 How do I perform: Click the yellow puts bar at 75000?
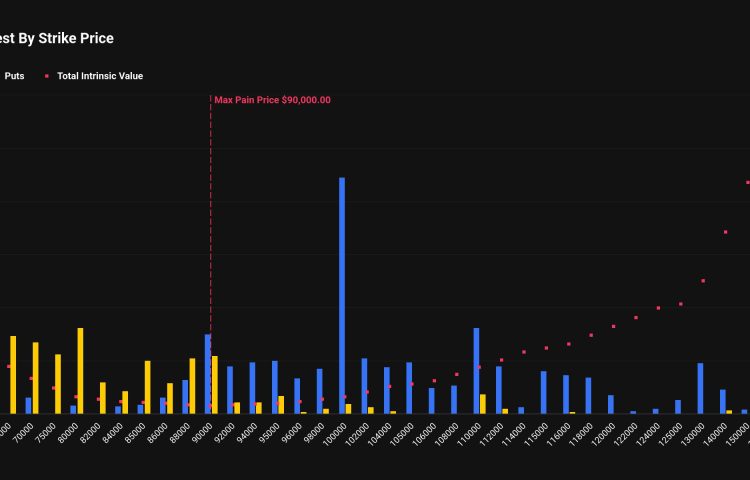click(58, 383)
